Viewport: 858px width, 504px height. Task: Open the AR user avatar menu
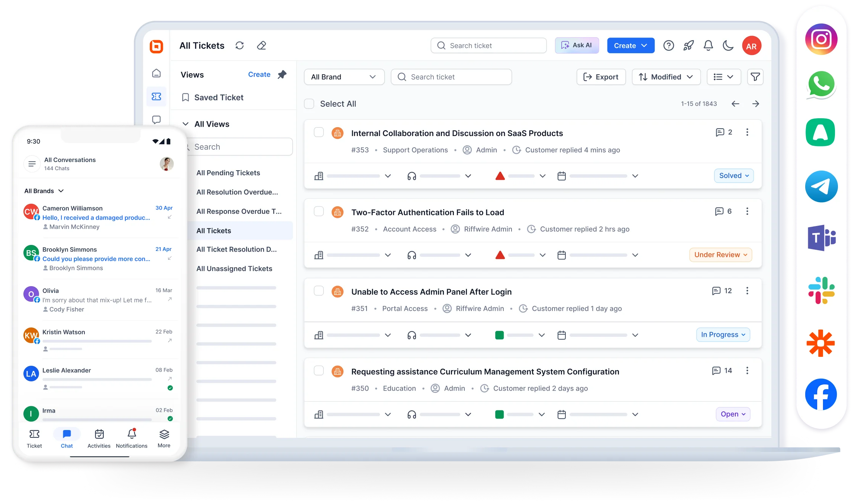click(751, 46)
